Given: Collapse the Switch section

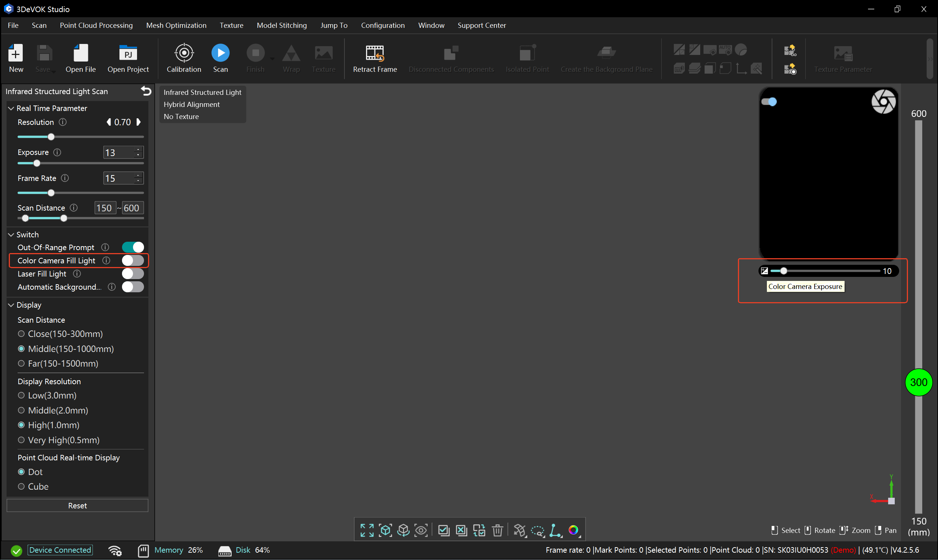Looking at the screenshot, I should tap(11, 235).
